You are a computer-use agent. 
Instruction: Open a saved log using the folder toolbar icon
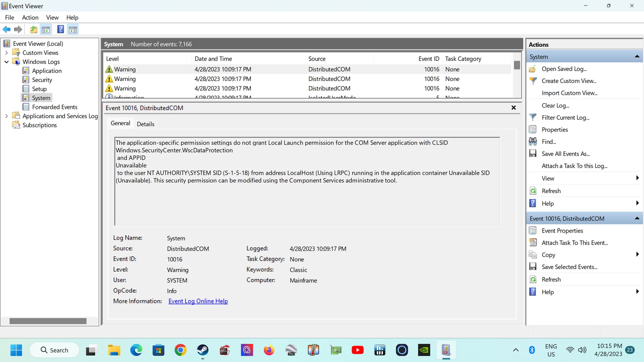tap(33, 29)
